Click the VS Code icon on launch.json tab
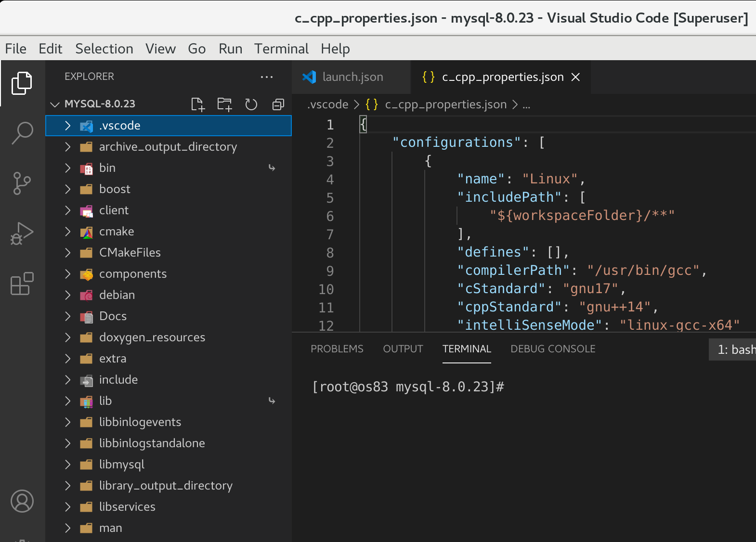756x542 pixels. point(309,77)
